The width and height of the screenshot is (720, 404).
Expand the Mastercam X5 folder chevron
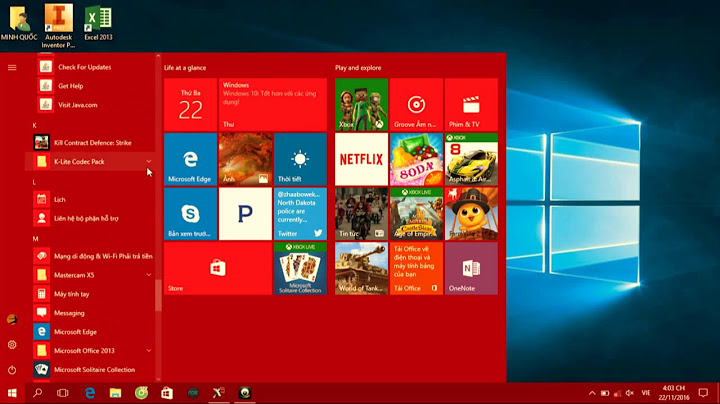pos(149,275)
